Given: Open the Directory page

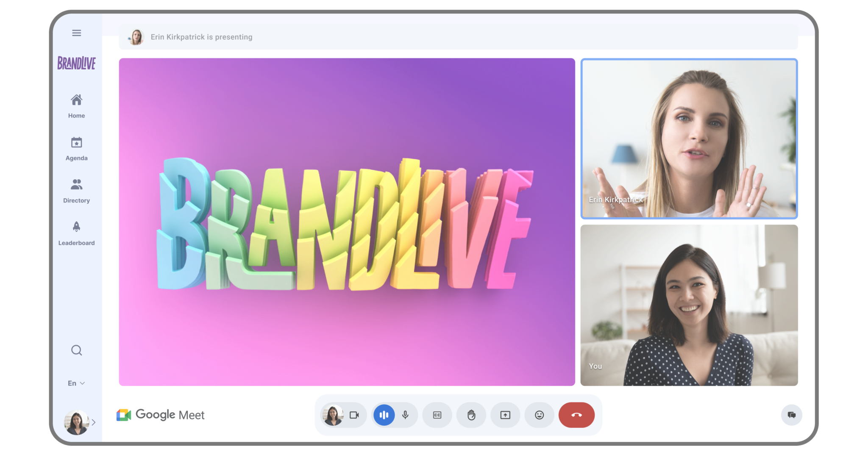Looking at the screenshot, I should coord(76,190).
